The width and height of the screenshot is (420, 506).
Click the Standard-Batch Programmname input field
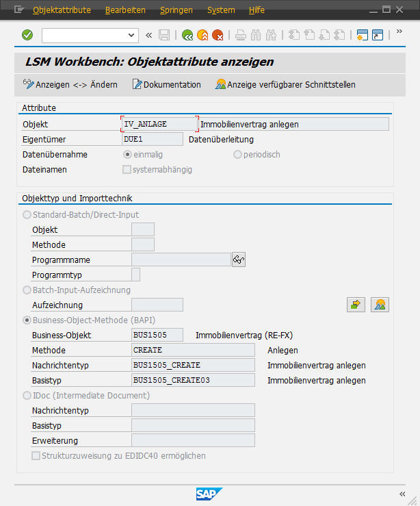(181, 260)
